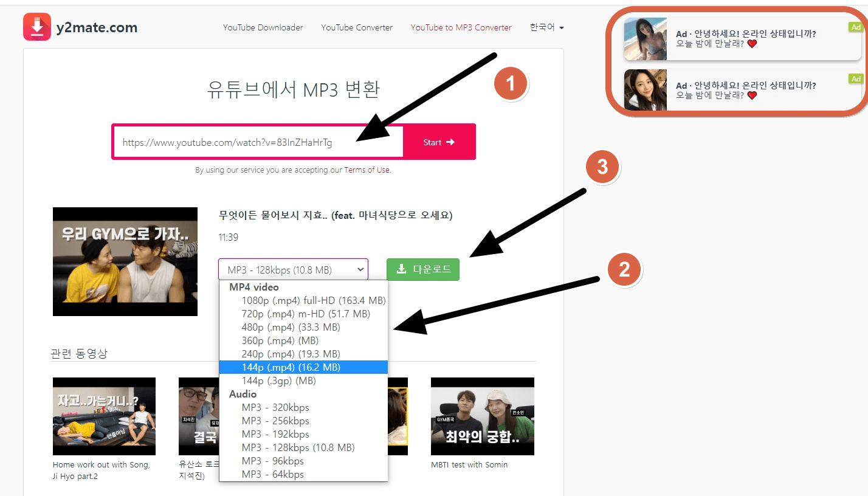Click 'MBTI test with Somin' title
The image size is (868, 496).
tap(469, 465)
